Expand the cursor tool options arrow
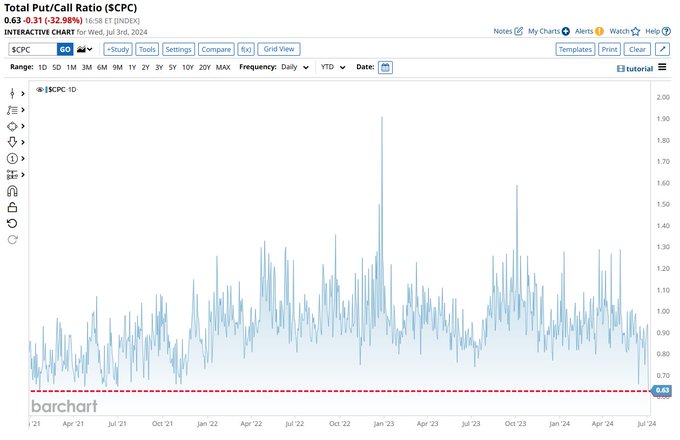 click(23, 94)
